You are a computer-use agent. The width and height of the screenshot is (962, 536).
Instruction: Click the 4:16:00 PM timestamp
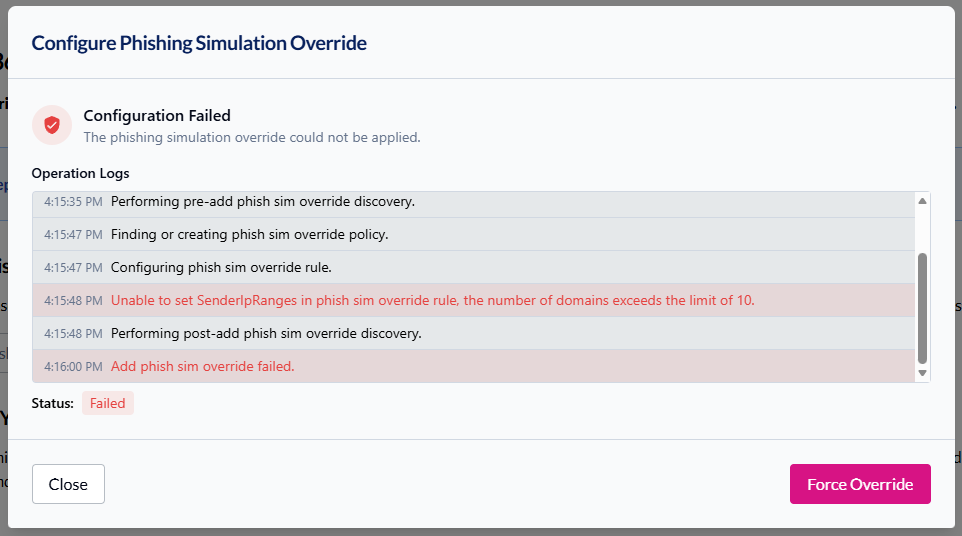pos(73,366)
